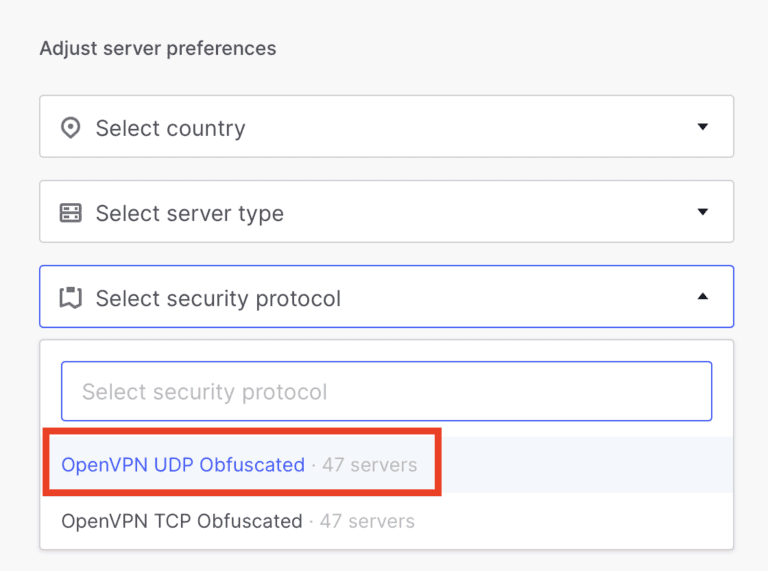The width and height of the screenshot is (768, 571).
Task: Click the server rack icon
Action: (70, 213)
